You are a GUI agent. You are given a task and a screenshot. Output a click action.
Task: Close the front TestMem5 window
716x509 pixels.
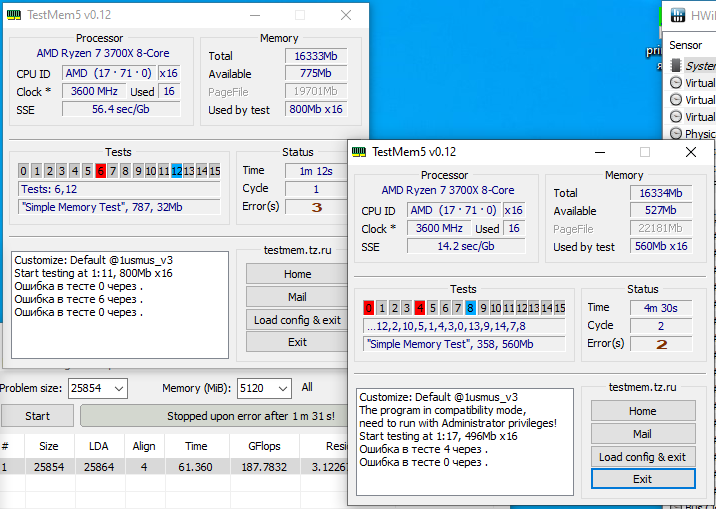pos(691,152)
